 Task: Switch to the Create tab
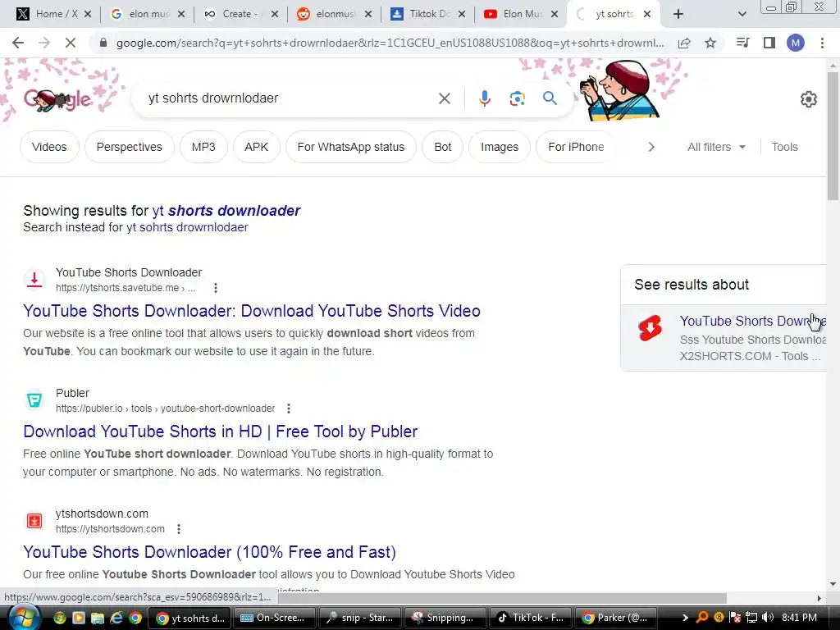pyautogui.click(x=240, y=14)
